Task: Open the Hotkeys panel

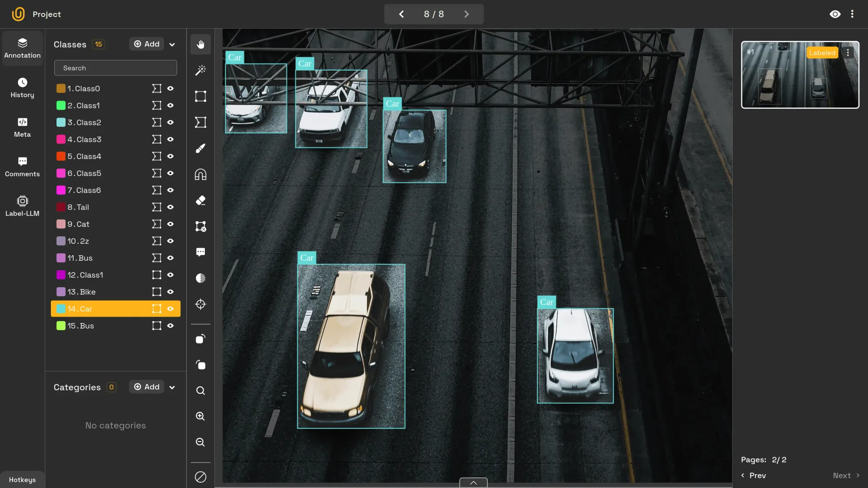Action: point(22,479)
